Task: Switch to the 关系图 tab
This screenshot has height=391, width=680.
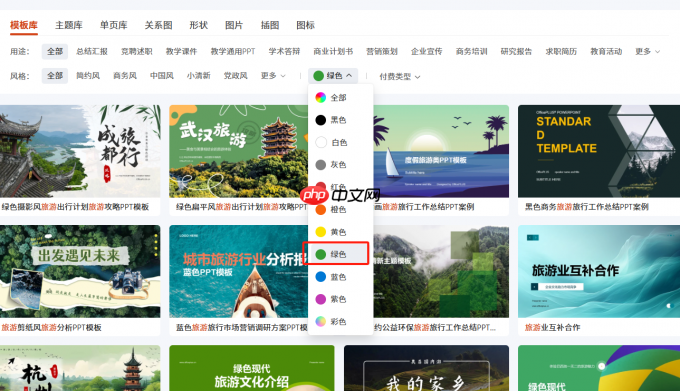Action: pyautogui.click(x=158, y=25)
